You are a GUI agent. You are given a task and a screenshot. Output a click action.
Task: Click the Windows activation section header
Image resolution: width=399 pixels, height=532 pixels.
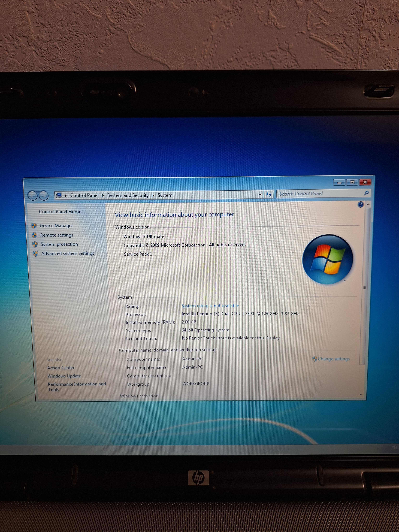tap(139, 396)
